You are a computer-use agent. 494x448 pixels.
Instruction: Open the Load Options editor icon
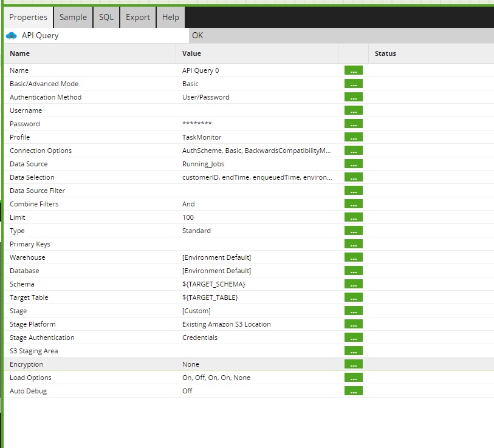[353, 377]
